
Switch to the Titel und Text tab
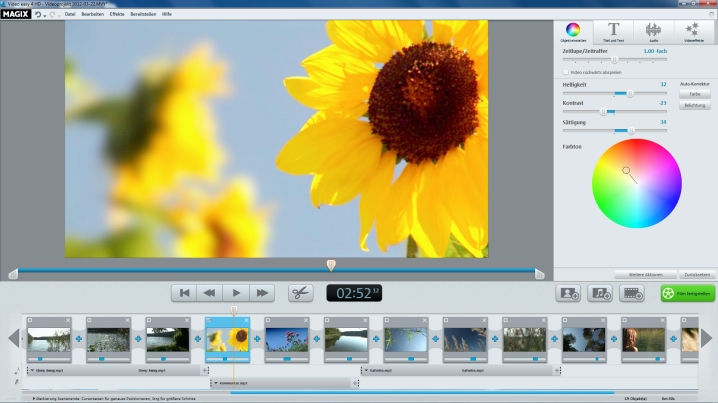point(614,32)
